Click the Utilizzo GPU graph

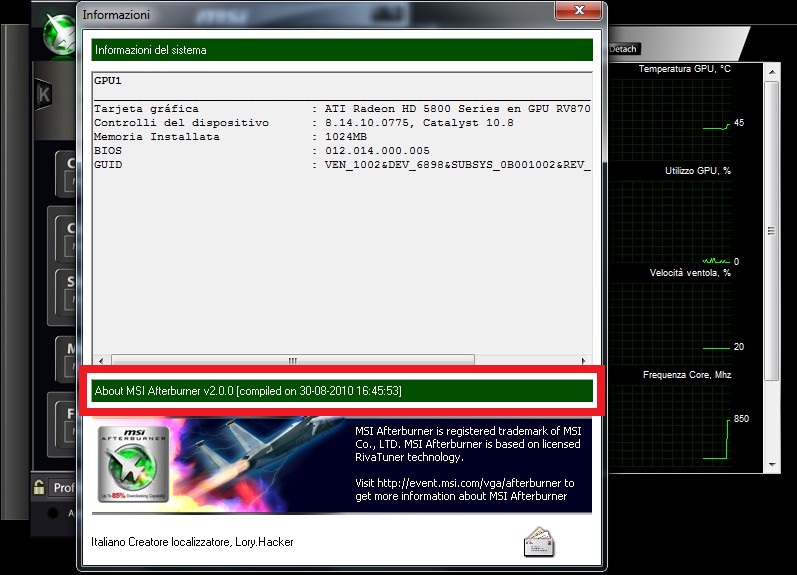point(670,221)
